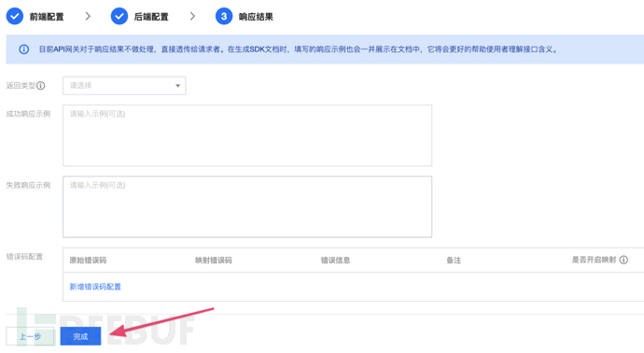Image resolution: width=644 pixels, height=353 pixels.
Task: Click the 后端配置 completed checkmark icon
Action: tap(119, 17)
